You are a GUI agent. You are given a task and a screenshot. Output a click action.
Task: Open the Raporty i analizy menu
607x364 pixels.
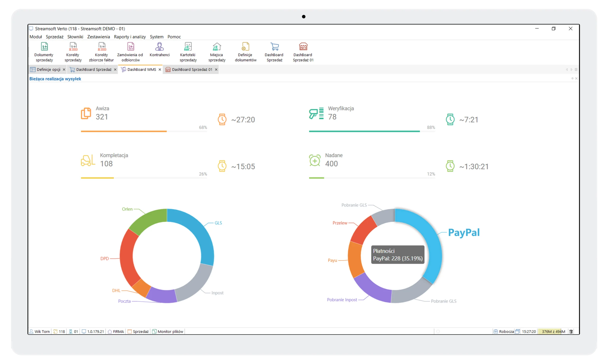[130, 37]
